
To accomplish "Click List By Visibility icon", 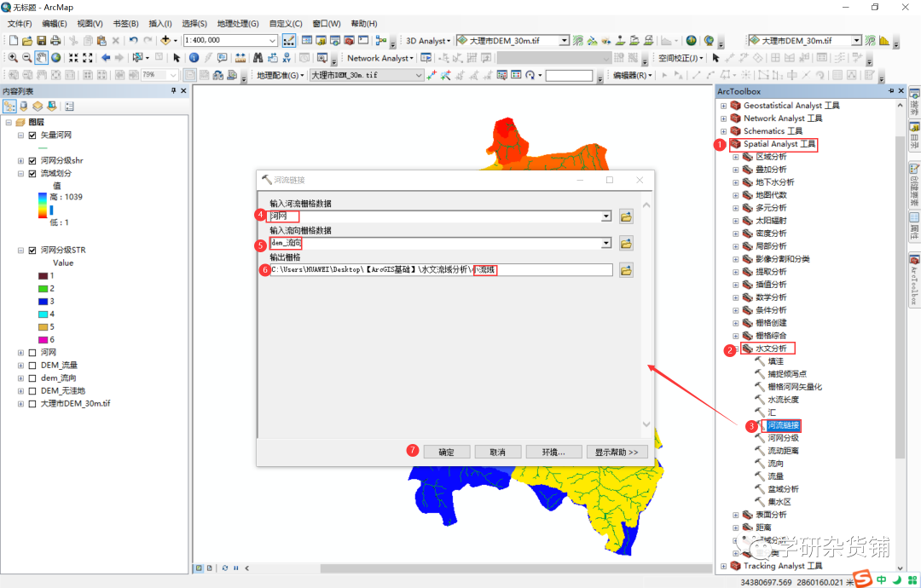I will tap(38, 107).
